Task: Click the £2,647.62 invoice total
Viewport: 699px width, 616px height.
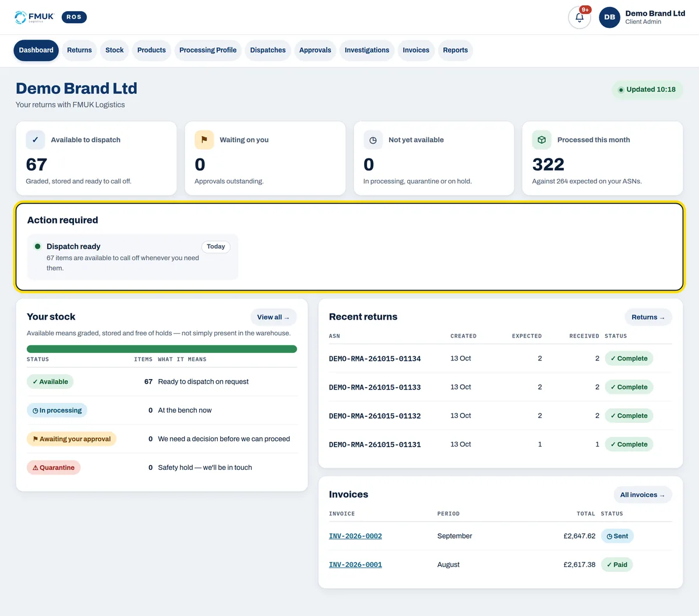Action: 580,536
